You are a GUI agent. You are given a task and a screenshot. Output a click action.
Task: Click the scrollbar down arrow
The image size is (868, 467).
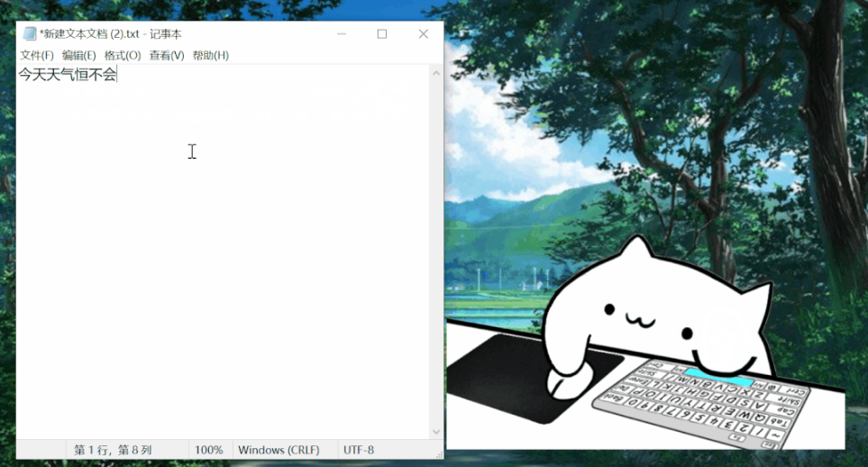[x=437, y=433]
